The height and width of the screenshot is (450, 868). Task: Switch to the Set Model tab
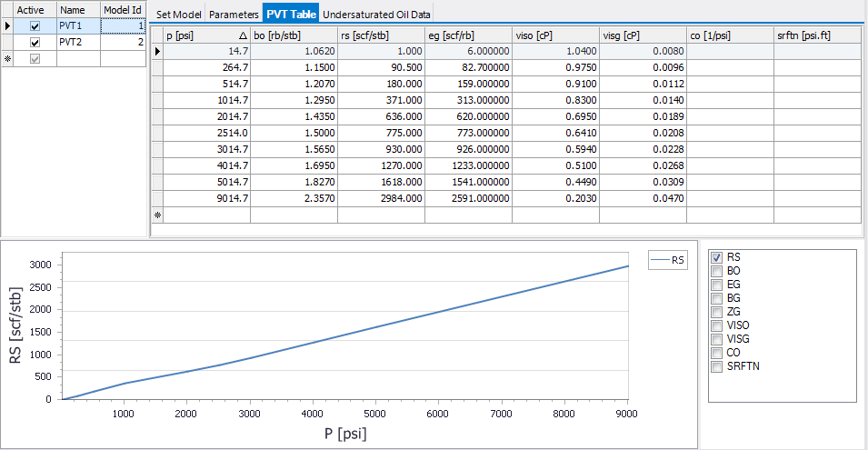[x=178, y=15]
